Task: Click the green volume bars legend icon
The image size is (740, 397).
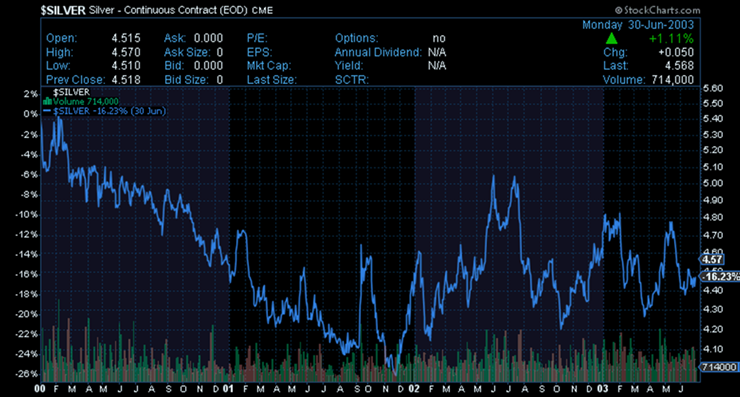Action: pyautogui.click(x=47, y=101)
